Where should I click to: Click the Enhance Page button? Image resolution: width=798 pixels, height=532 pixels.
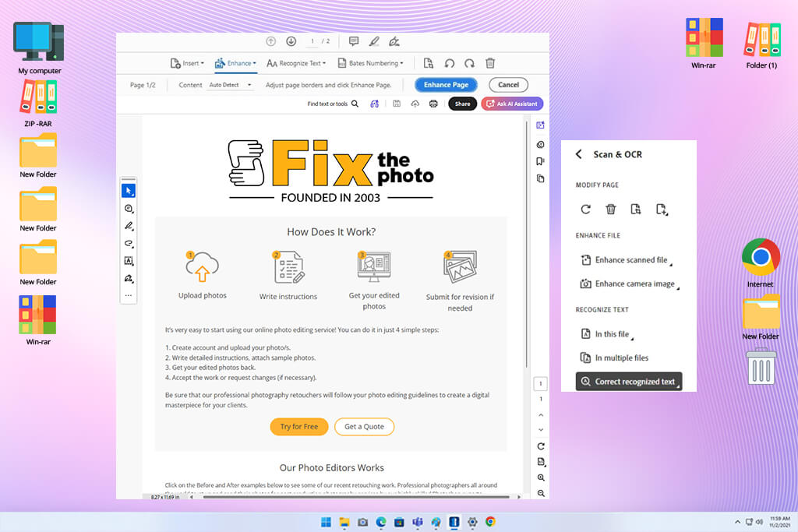446,85
